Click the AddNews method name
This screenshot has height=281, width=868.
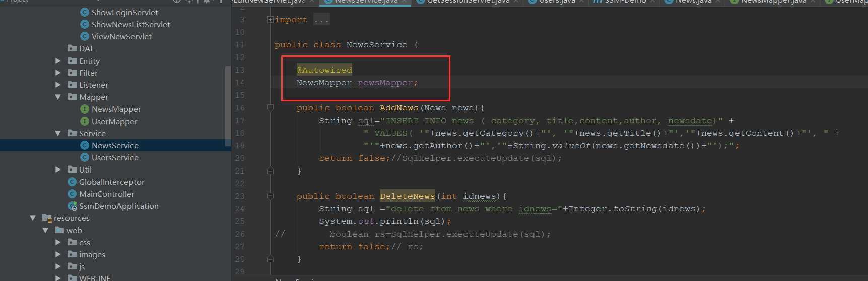399,108
